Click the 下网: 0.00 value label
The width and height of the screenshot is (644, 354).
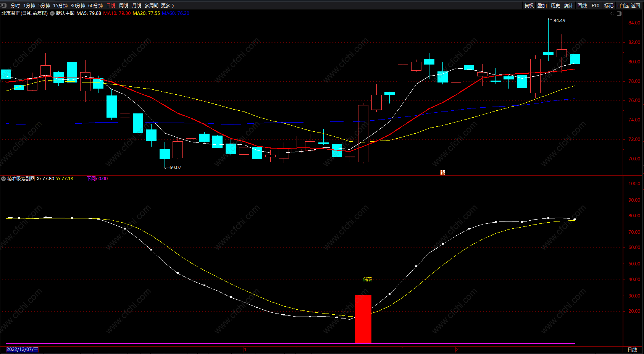97,179
